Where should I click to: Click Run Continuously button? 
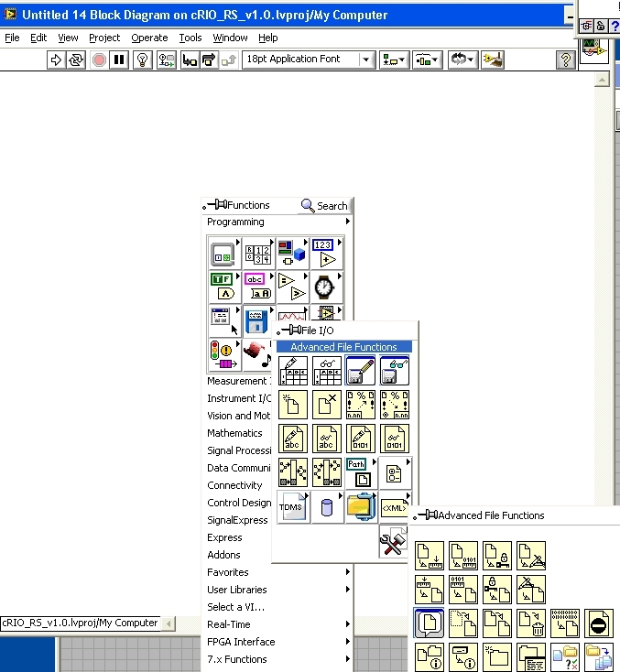click(76, 60)
